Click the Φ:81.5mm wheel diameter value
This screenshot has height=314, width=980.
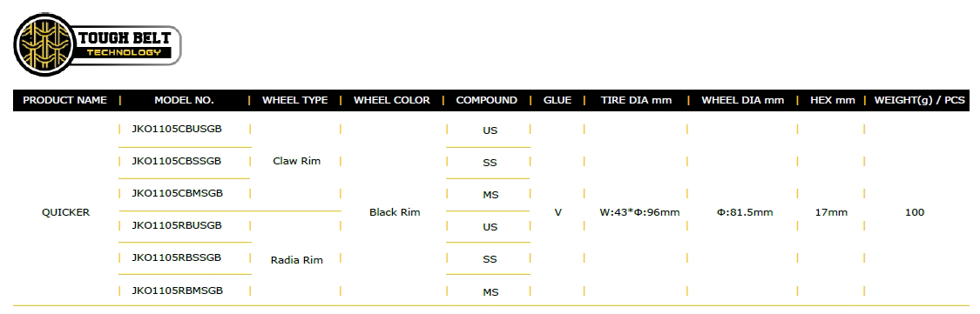(x=745, y=212)
